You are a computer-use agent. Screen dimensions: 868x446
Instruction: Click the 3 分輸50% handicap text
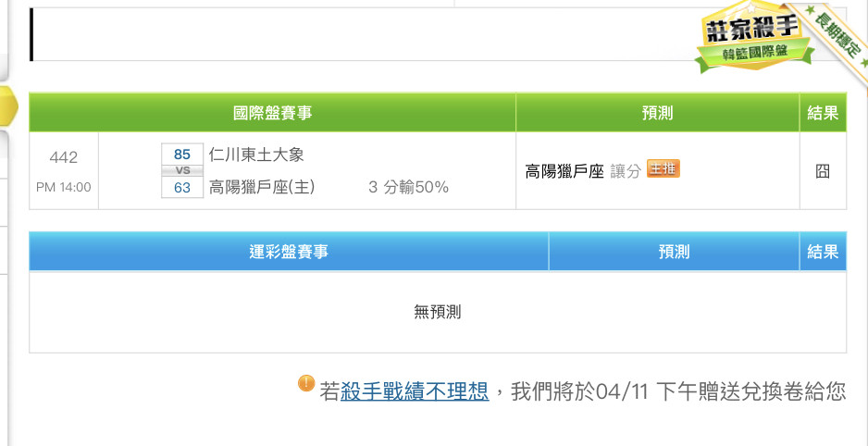click(408, 188)
